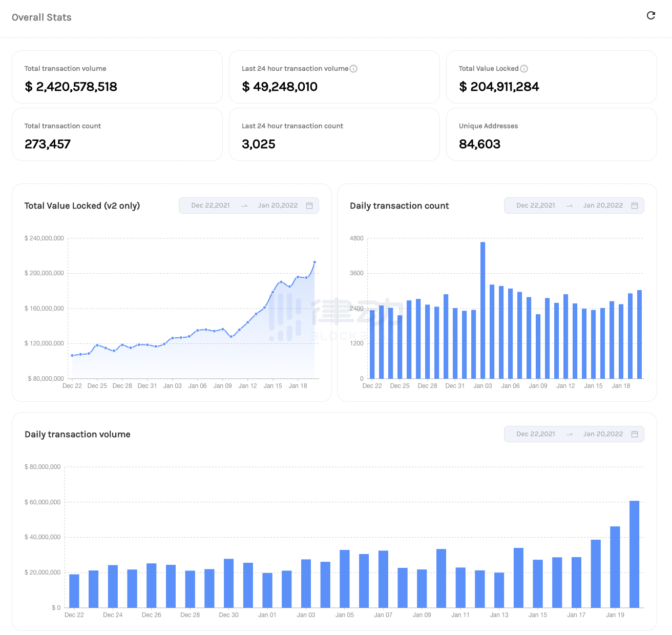Click the last data point on the TVL line

tap(314, 262)
